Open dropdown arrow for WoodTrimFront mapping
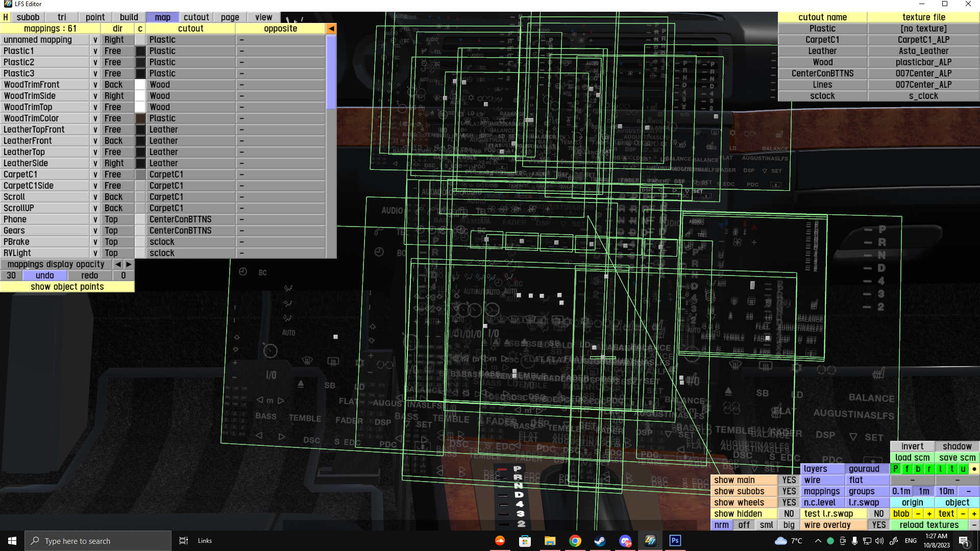 coord(95,85)
